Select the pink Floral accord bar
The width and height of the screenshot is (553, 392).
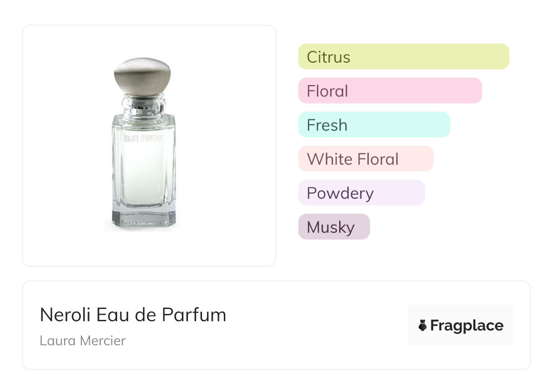pyautogui.click(x=390, y=91)
